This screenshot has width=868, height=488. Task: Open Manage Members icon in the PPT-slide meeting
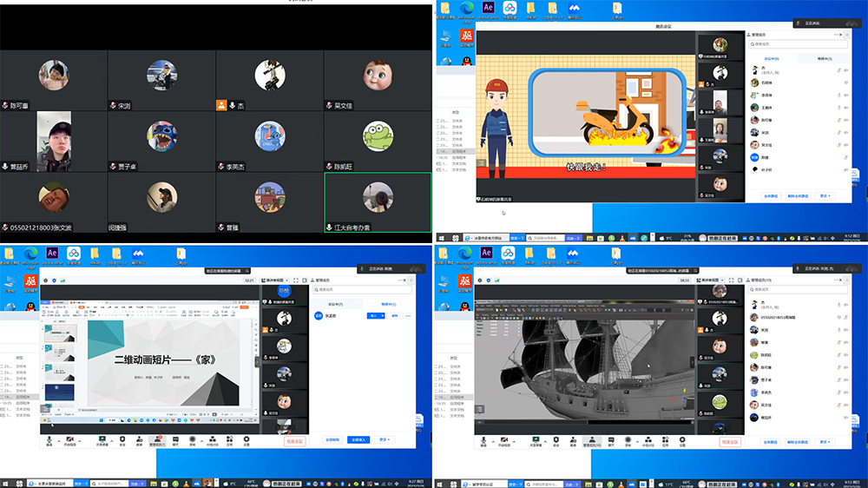[157, 440]
